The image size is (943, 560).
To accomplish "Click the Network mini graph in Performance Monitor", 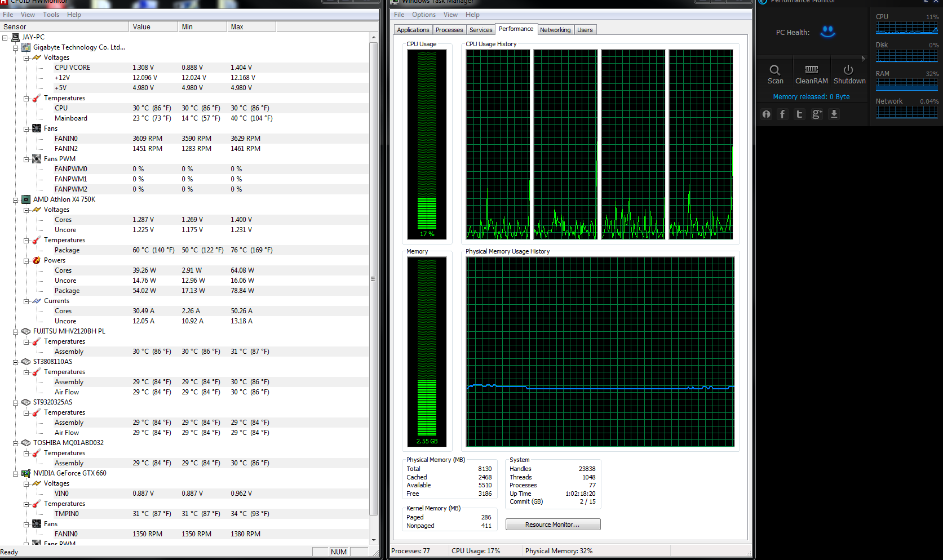I will point(907,112).
